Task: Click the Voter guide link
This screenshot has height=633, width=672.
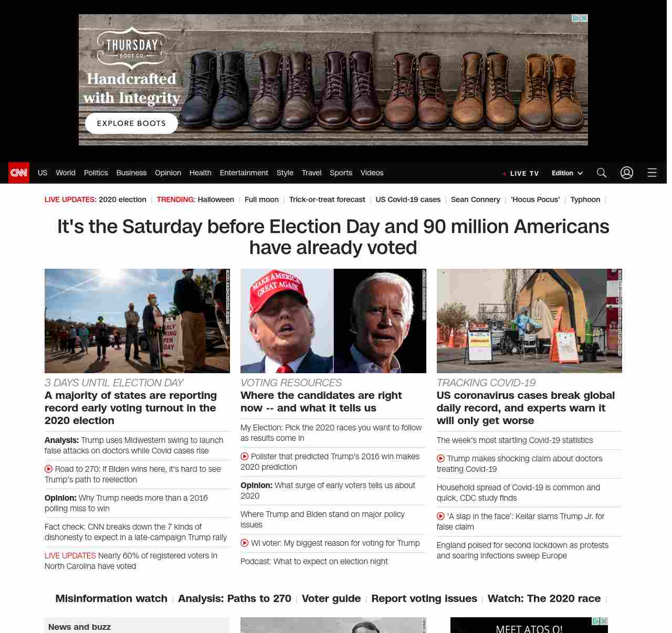Action: tap(331, 598)
